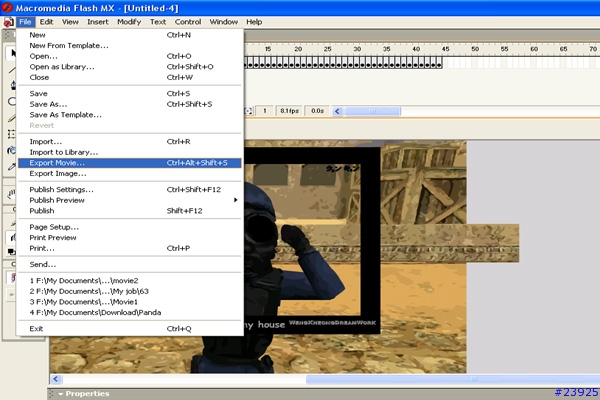Click frame 60 on the timeline ruler

[x=534, y=49]
